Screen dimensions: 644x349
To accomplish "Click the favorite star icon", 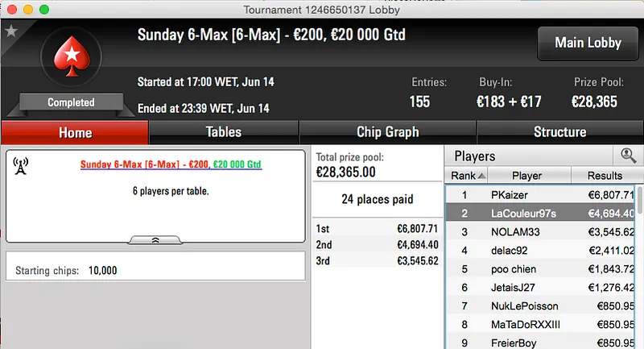I will coord(10,31).
